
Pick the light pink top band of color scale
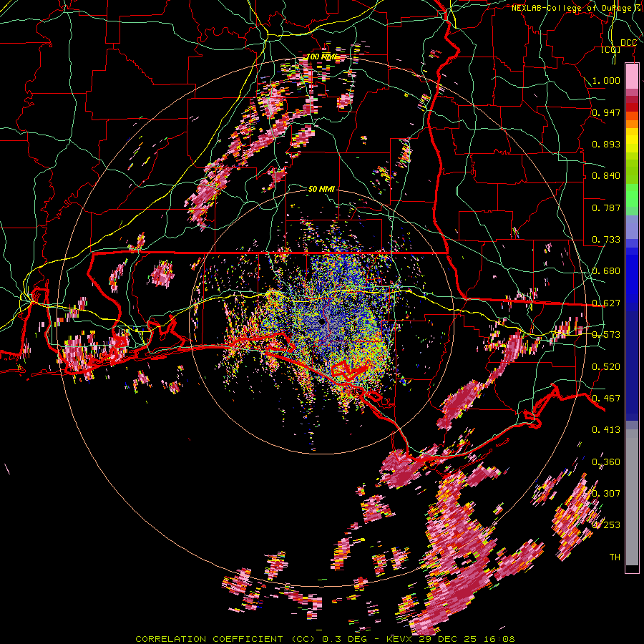pyautogui.click(x=632, y=76)
